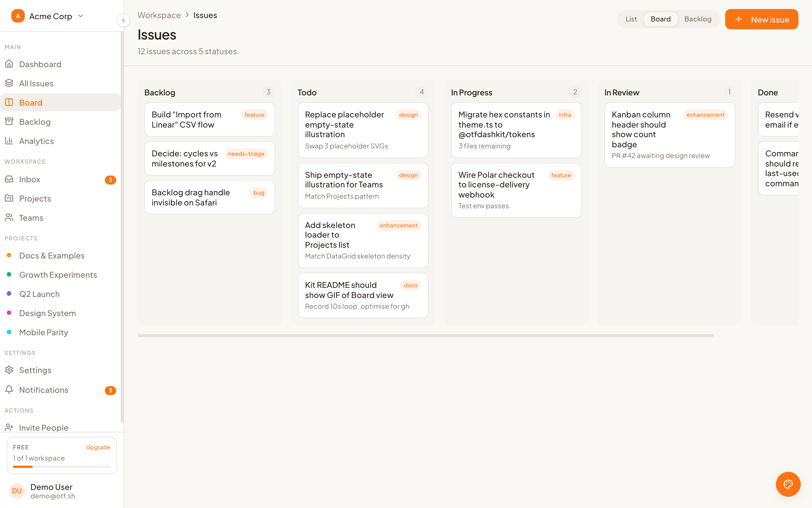The height and width of the screenshot is (508, 812).
Task: Click the Backlog archive icon in sidebar
Action: [9, 121]
